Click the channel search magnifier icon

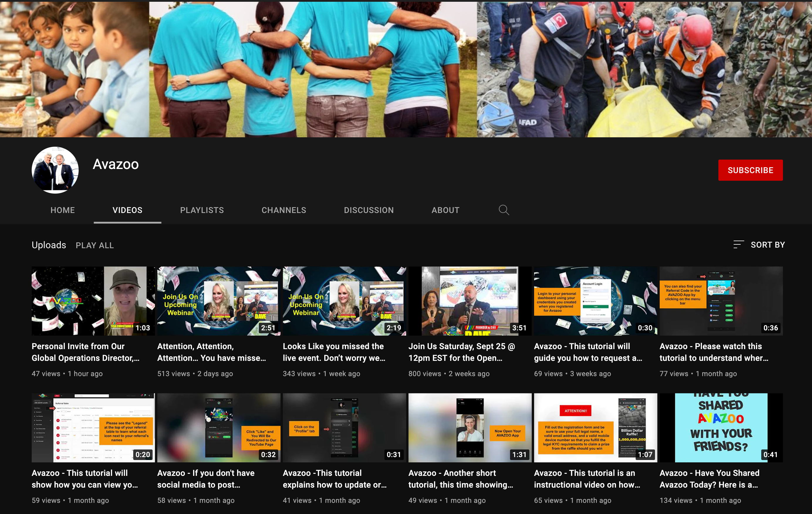coord(504,210)
